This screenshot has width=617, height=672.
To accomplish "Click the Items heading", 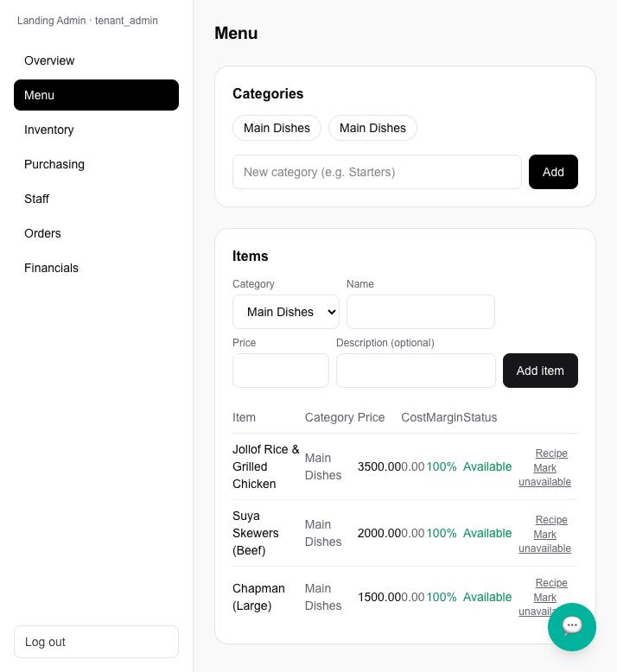I will [x=251, y=256].
